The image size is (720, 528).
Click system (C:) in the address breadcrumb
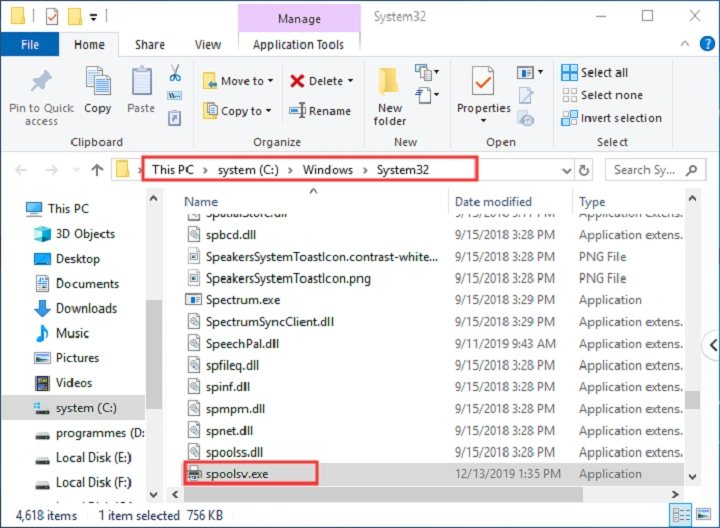(248, 170)
